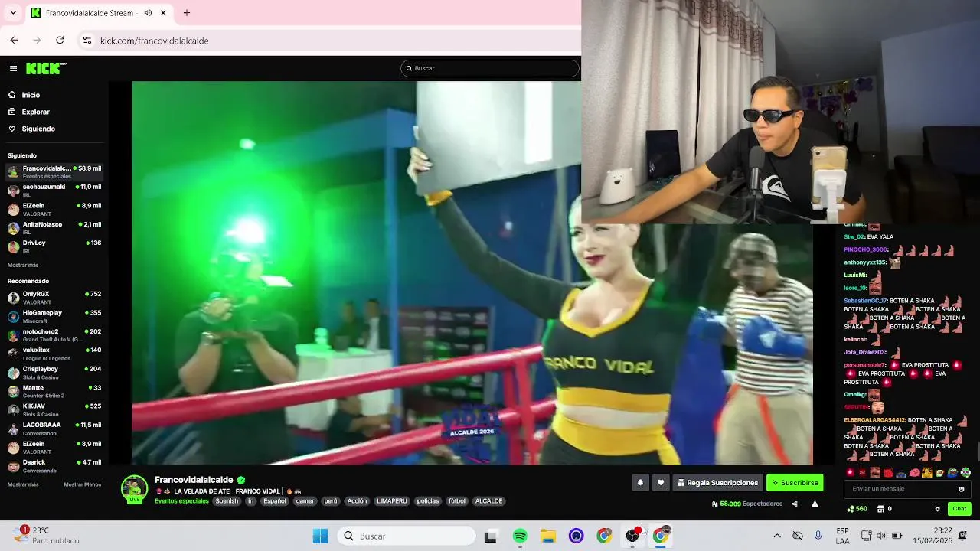Report stream with warning triangle icon
The width and height of the screenshot is (980, 551).
(815, 504)
